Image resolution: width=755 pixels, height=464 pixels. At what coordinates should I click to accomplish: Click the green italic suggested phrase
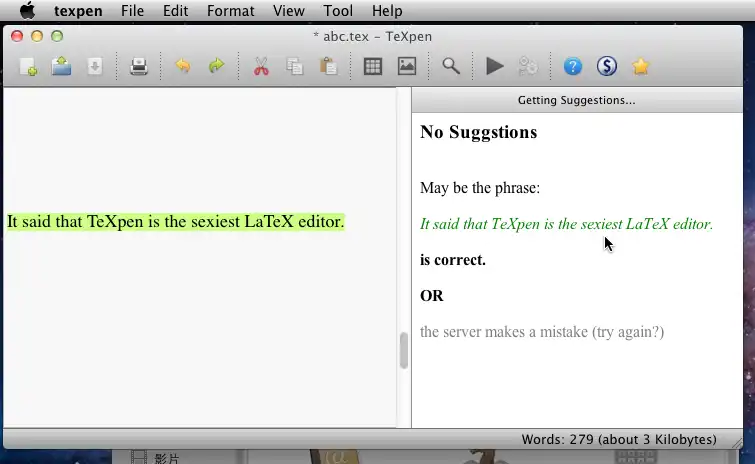point(566,224)
